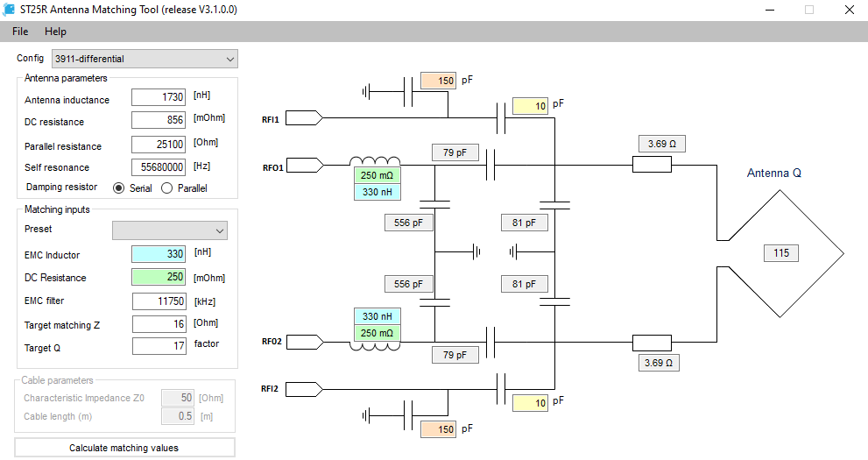
Task: Click the ground symbol by bottom 150 pF capacitor
Action: click(366, 415)
